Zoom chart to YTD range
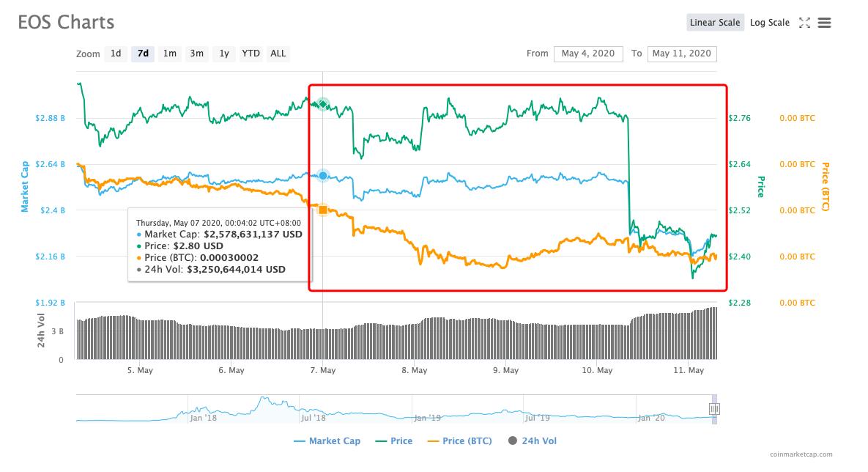Image resolution: width=868 pixels, height=472 pixels. [x=251, y=54]
